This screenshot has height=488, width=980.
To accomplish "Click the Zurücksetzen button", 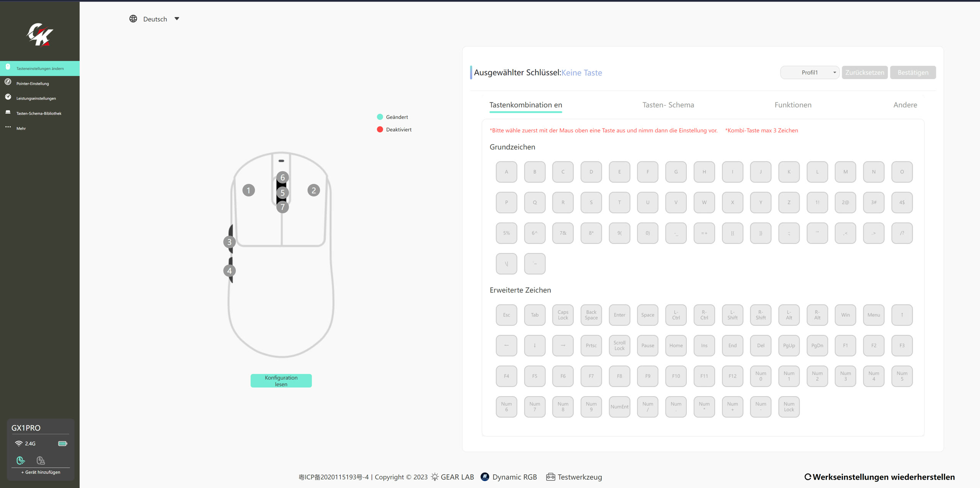I will click(864, 73).
